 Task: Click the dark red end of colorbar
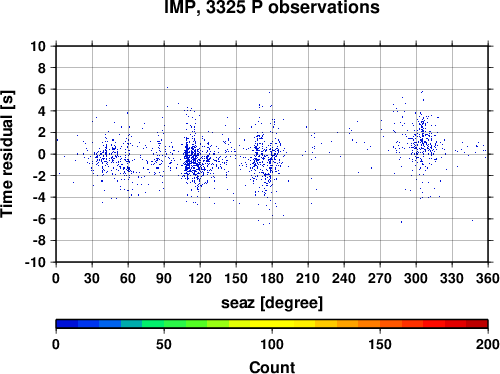(477, 324)
